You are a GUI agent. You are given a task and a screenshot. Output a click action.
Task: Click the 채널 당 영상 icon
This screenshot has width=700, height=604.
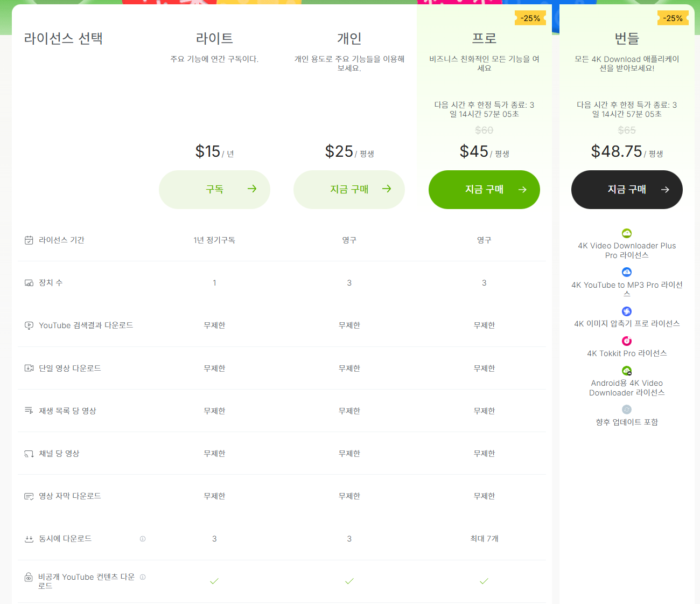(29, 454)
